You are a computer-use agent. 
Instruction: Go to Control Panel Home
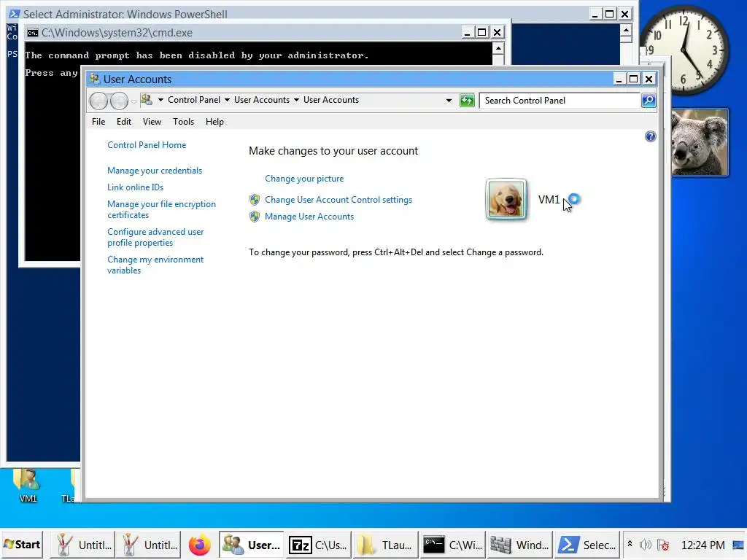(x=147, y=145)
